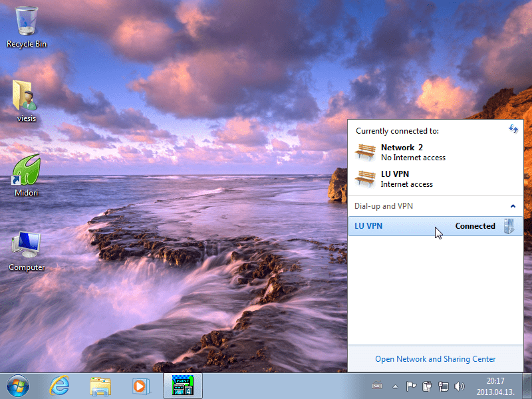Click the taskbar clock showing 20:17

[x=495, y=380]
